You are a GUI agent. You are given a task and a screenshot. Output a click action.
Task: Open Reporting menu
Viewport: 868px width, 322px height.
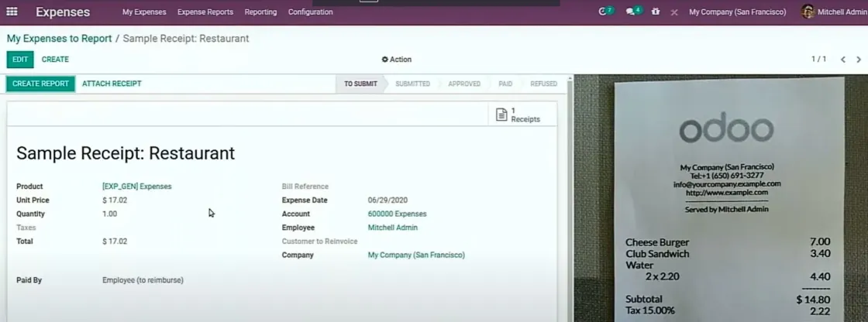(x=260, y=12)
